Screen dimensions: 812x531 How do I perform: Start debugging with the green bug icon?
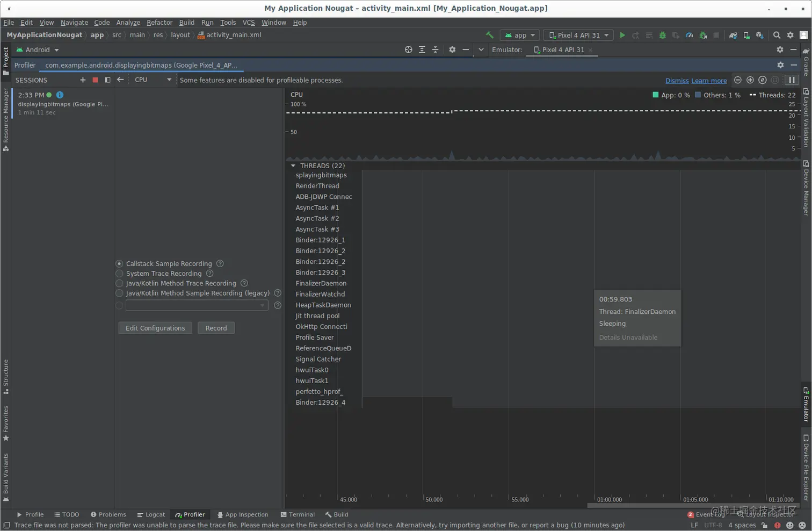663,35
